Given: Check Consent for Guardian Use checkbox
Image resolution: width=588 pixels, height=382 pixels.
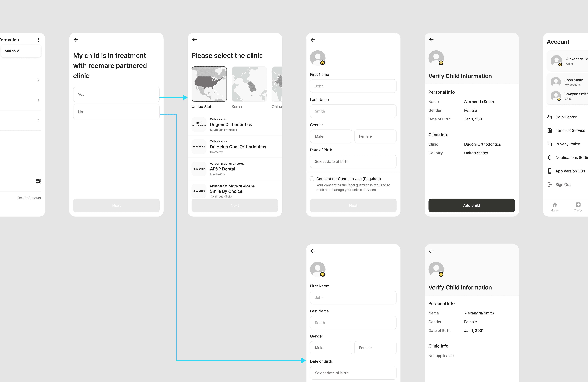Looking at the screenshot, I should click(312, 179).
